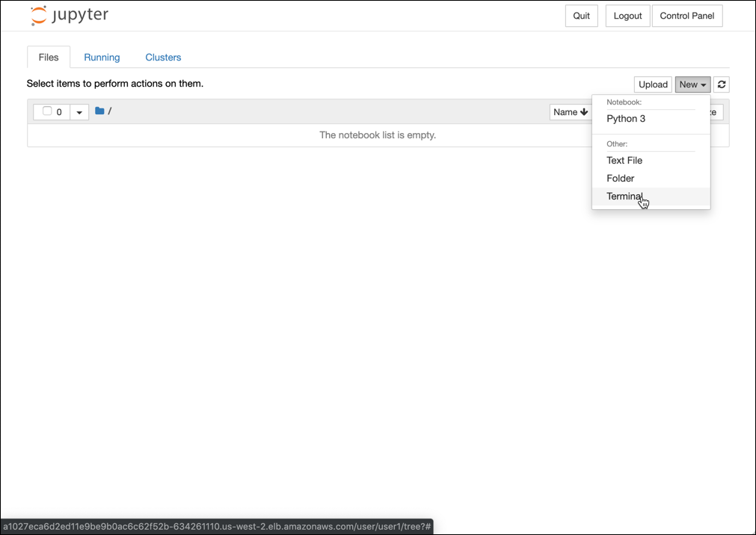Viewport: 756px width, 535px height.
Task: Select Folder in the New menu
Action: (x=621, y=179)
